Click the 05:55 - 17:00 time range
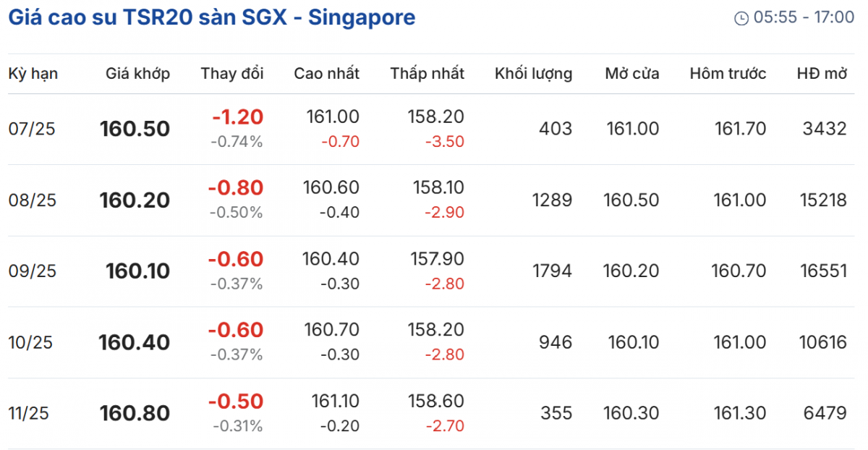 point(804,17)
